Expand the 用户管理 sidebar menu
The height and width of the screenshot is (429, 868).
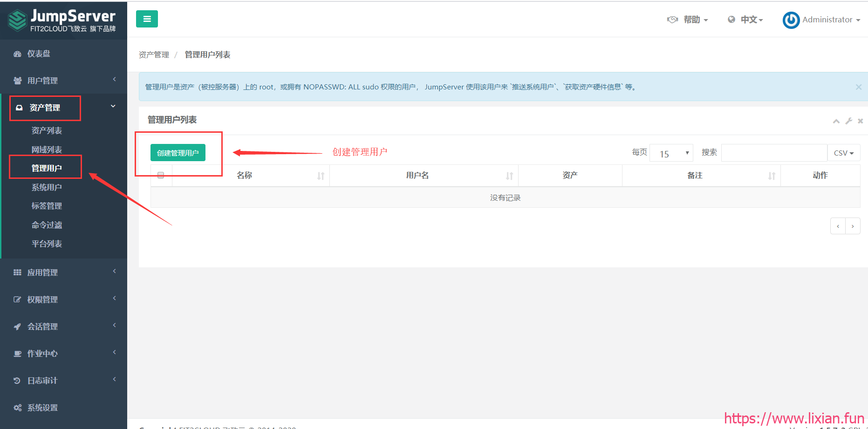(63, 81)
